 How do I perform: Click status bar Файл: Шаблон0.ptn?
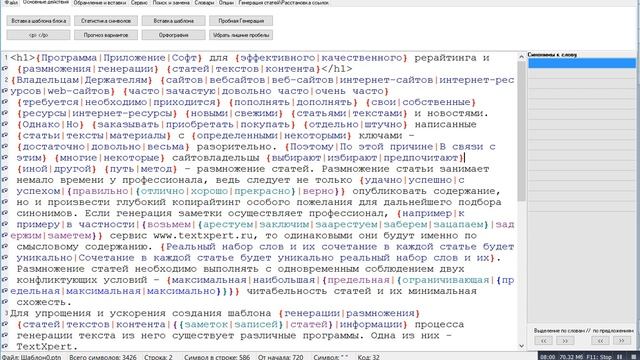pyautogui.click(x=31, y=357)
